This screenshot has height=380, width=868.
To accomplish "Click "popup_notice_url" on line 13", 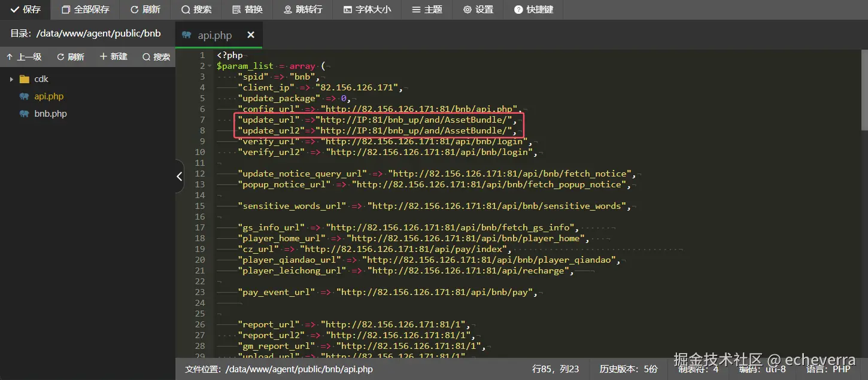I will 284,184.
